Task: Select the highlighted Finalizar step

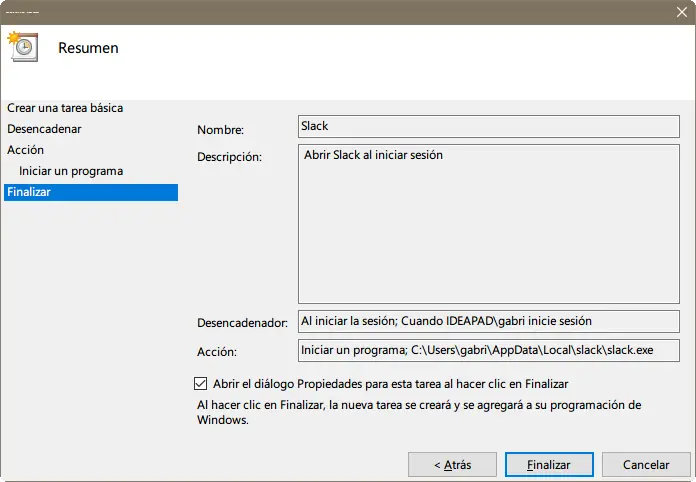Action: pyautogui.click(x=91, y=192)
